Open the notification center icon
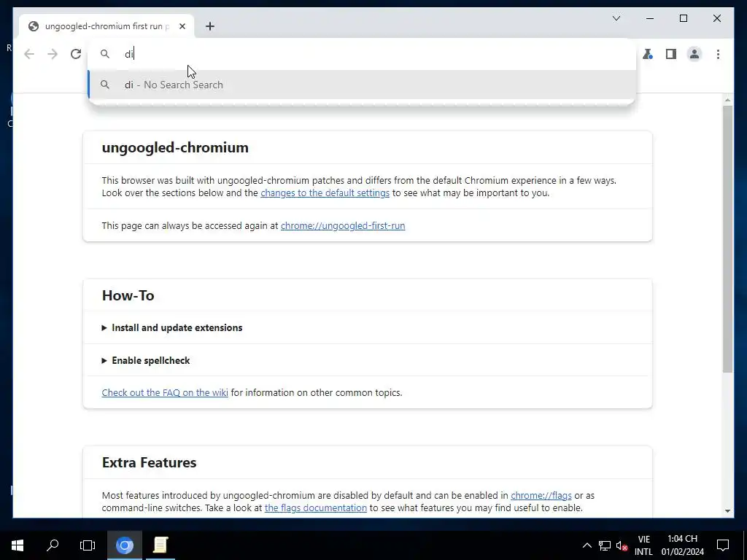The image size is (747, 560). pyautogui.click(x=723, y=545)
